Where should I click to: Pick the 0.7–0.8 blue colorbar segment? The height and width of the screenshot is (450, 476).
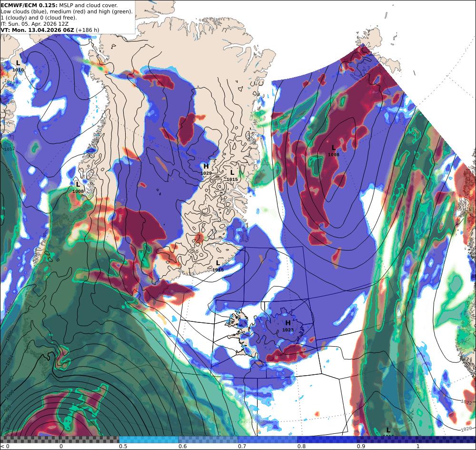(268, 440)
